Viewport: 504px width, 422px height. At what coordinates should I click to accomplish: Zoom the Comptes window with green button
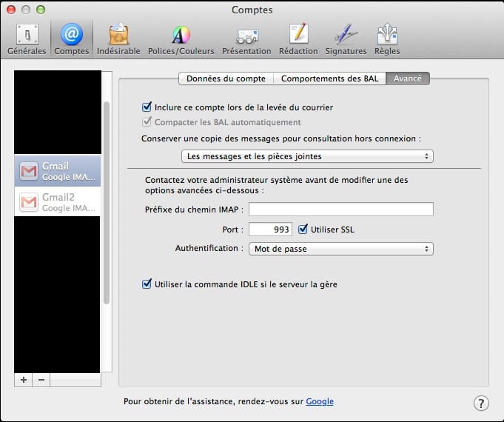click(41, 10)
